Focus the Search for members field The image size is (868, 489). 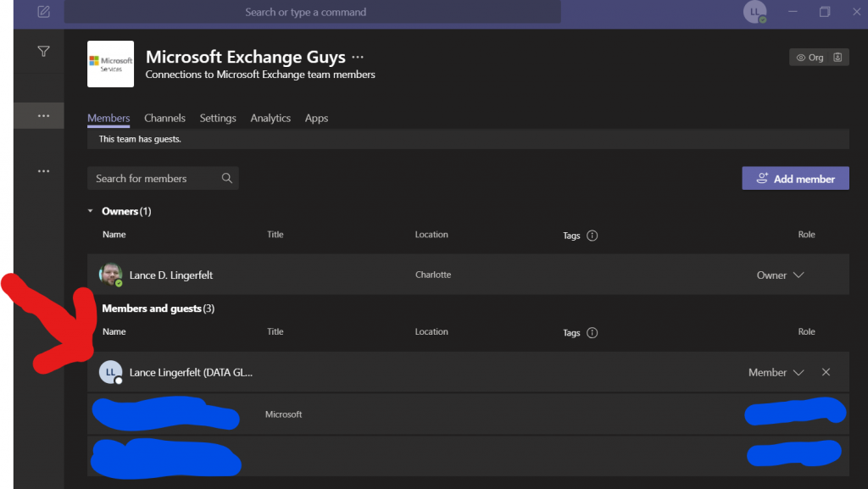tap(163, 178)
